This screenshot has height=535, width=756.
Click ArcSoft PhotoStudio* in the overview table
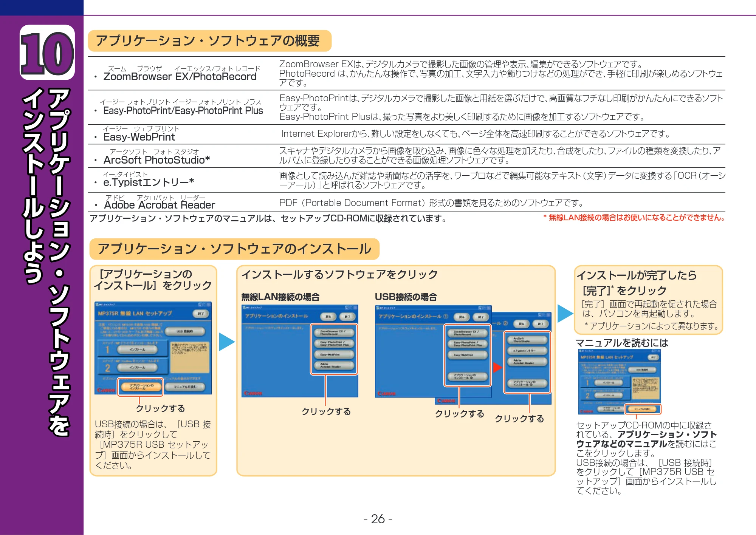[157, 160]
